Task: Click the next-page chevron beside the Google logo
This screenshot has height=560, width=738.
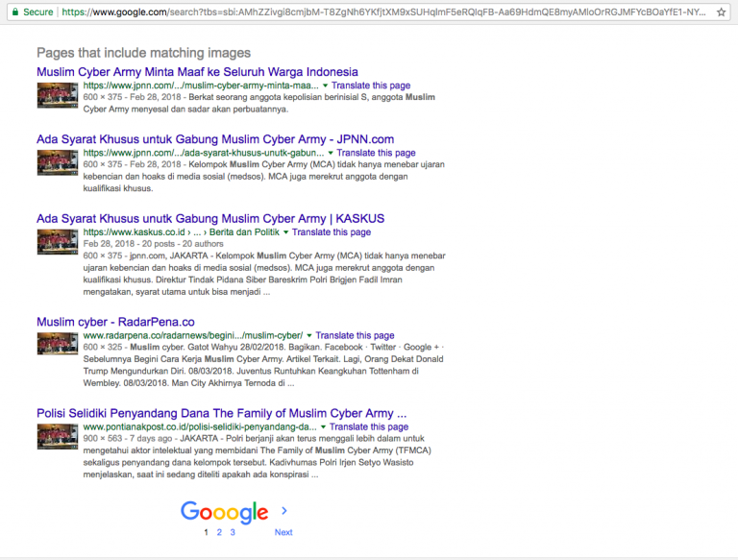Action: pos(283,511)
